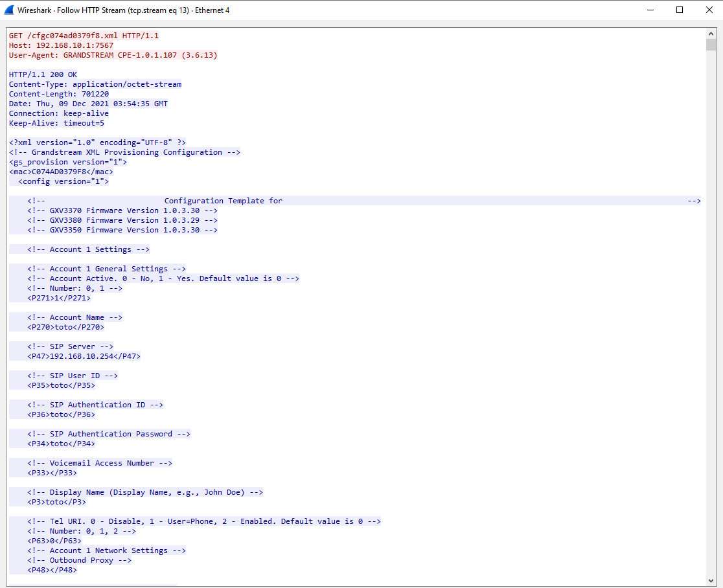Click the Keep-Alive: timeout=5 line
This screenshot has height=588, width=723.
[56, 122]
